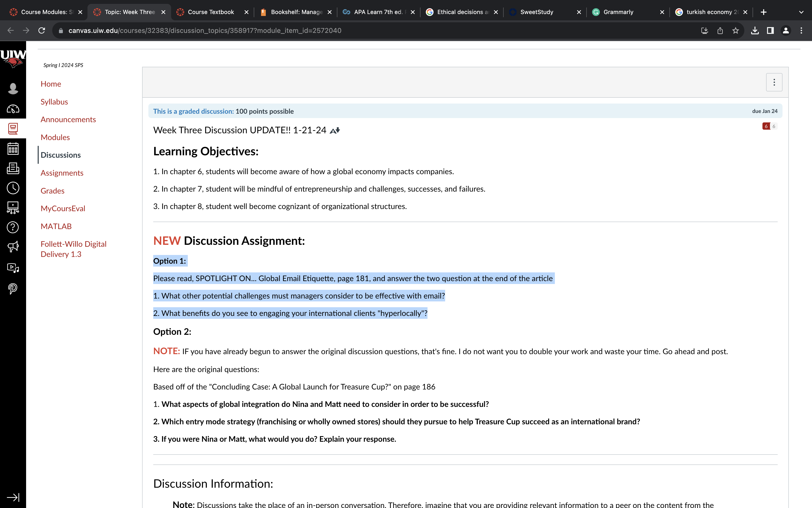This screenshot has width=812, height=508.
Task: Go forward with the browser forward arrow
Action: (x=26, y=30)
